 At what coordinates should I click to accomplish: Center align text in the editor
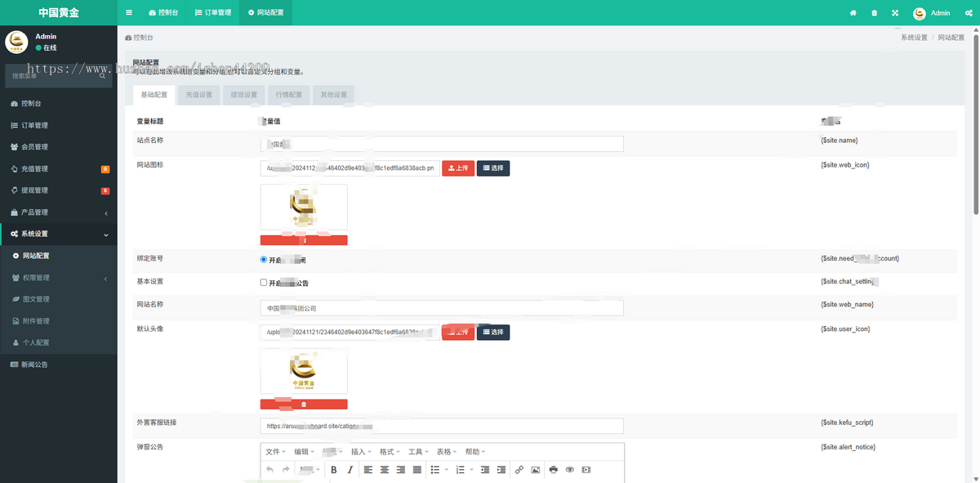coord(385,470)
